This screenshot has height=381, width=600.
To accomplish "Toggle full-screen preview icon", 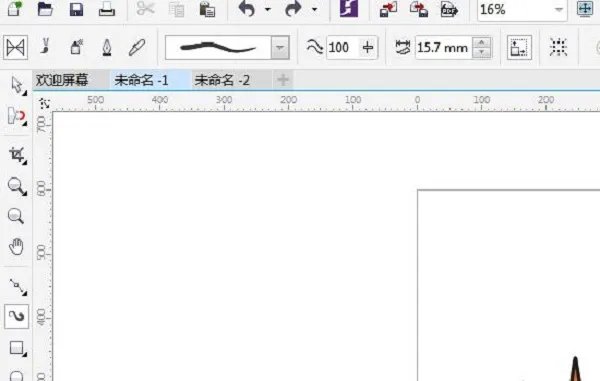I will click(585, 8).
